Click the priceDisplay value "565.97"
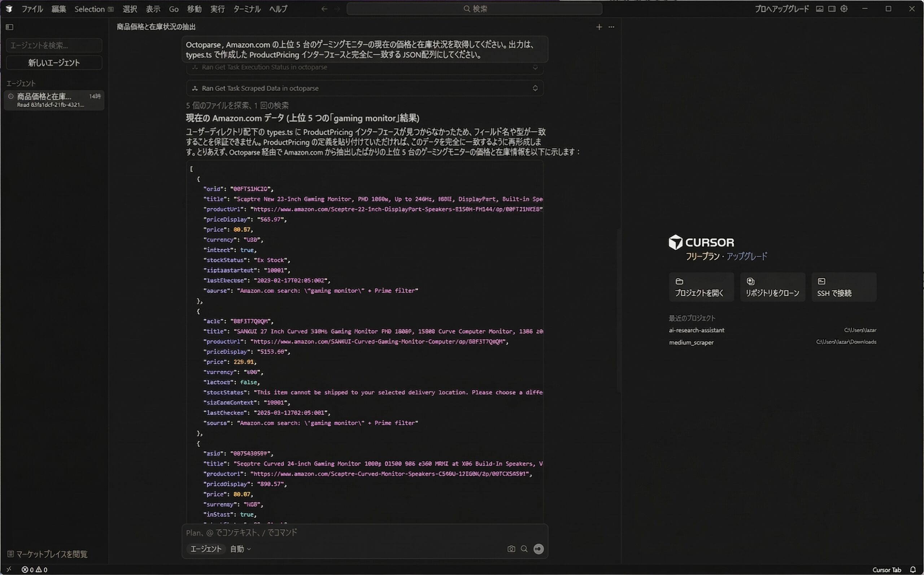Viewport: 924px width, 575px height. click(270, 219)
